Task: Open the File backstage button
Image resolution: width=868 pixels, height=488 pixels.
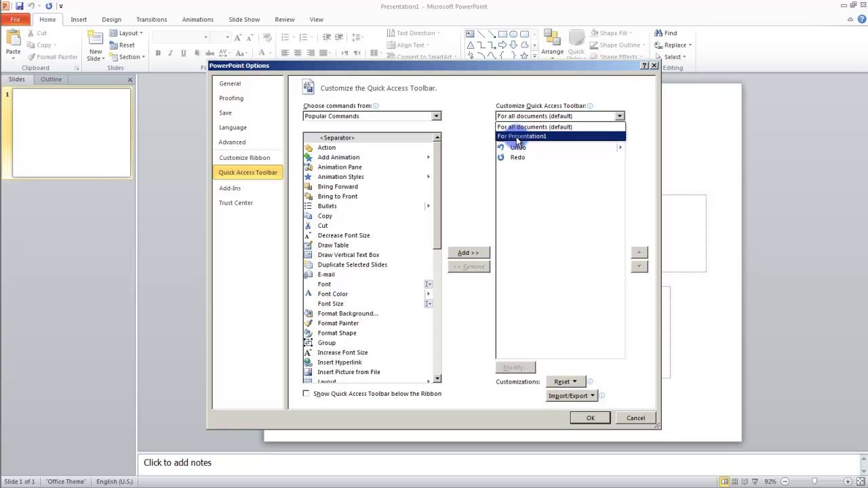Action: pos(15,20)
